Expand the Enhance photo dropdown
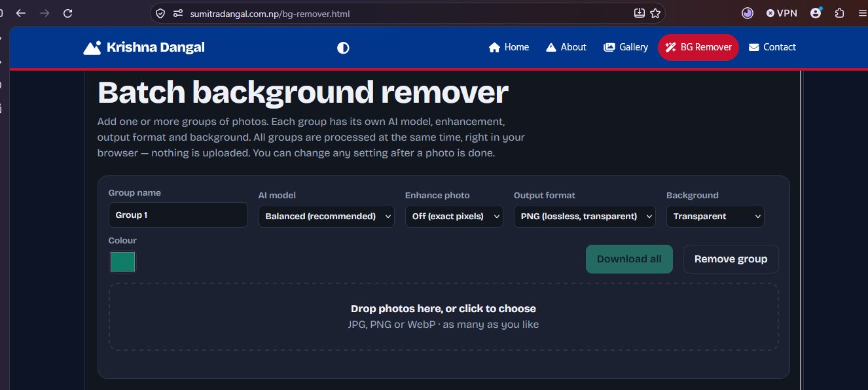 [x=454, y=216]
